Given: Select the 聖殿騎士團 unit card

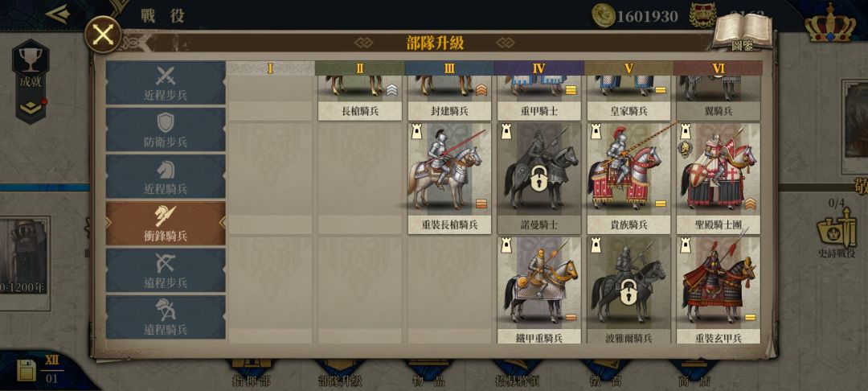Looking at the screenshot, I should tap(718, 179).
